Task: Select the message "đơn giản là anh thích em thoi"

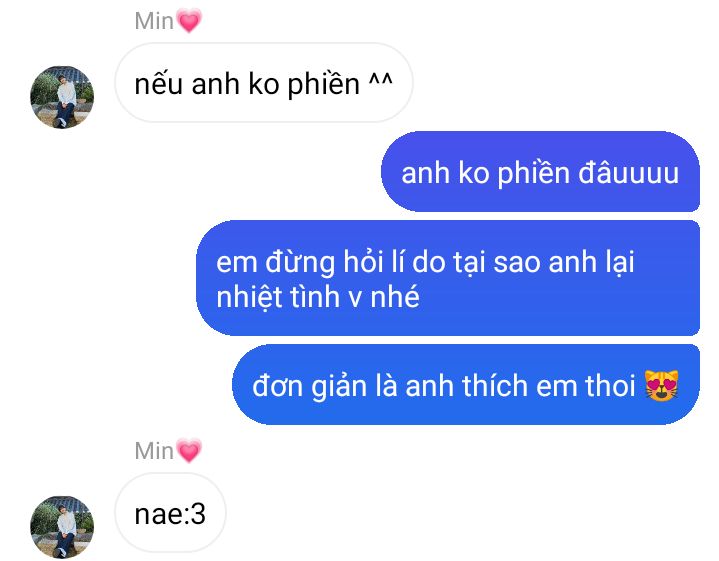Action: [x=466, y=384]
